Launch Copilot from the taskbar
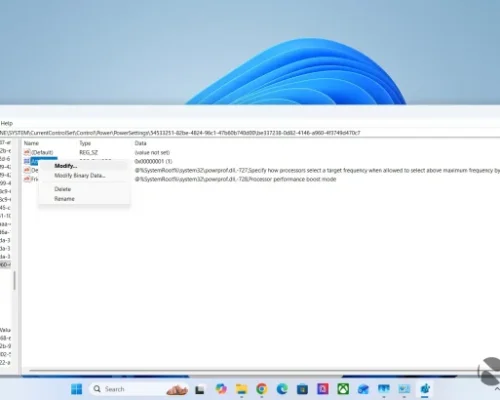This screenshot has width=500, height=400. [221, 389]
